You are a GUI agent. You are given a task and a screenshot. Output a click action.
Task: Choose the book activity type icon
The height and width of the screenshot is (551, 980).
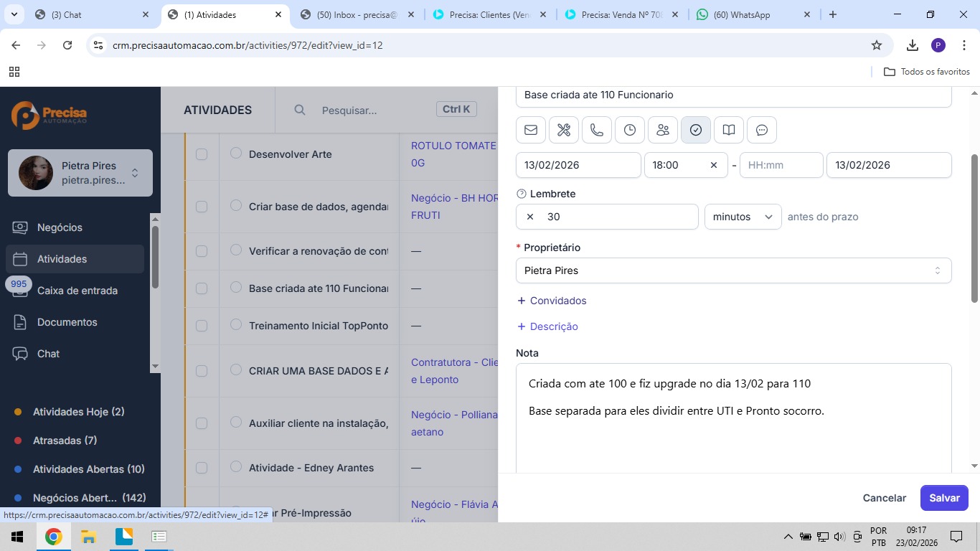tap(729, 130)
